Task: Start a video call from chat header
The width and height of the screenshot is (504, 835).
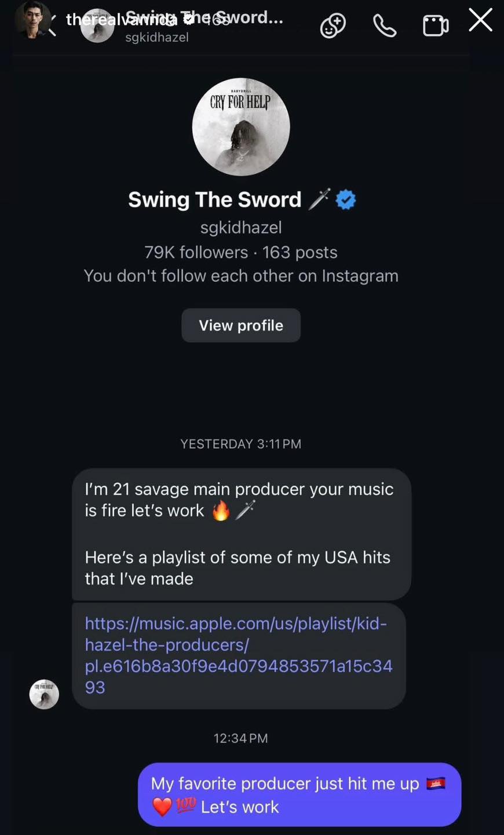Action: click(x=436, y=26)
